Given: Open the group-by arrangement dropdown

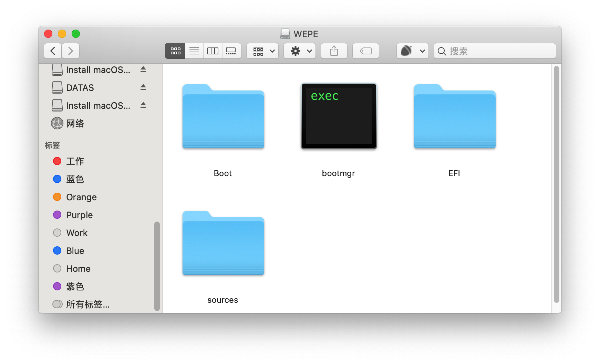Looking at the screenshot, I should (262, 51).
